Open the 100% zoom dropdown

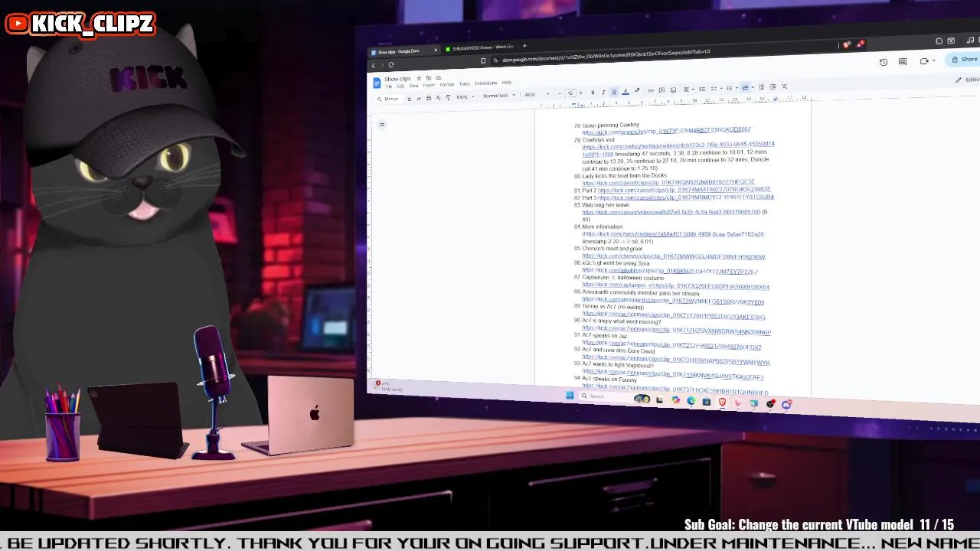pos(465,97)
